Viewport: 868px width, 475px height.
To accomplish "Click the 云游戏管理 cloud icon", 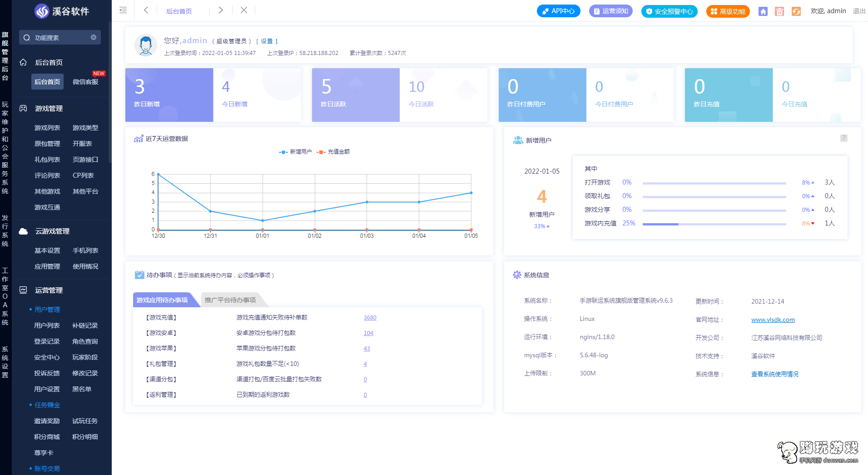I will point(23,231).
